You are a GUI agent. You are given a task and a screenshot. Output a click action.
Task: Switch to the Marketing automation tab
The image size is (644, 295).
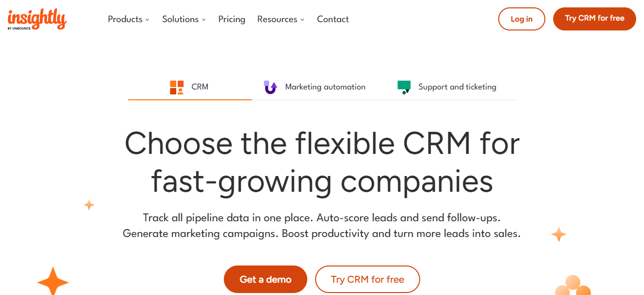coord(325,87)
